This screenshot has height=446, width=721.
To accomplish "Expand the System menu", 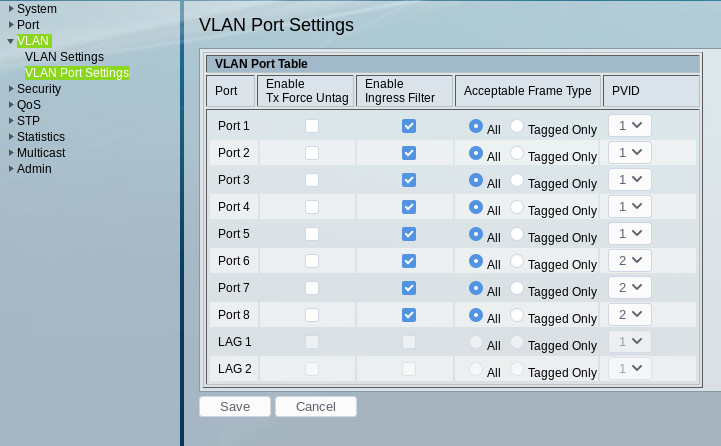I will tap(36, 9).
